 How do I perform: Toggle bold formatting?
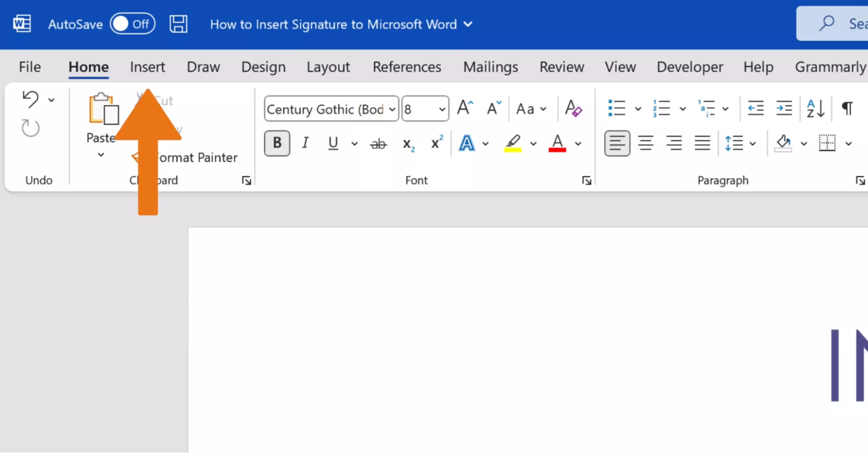(x=277, y=143)
